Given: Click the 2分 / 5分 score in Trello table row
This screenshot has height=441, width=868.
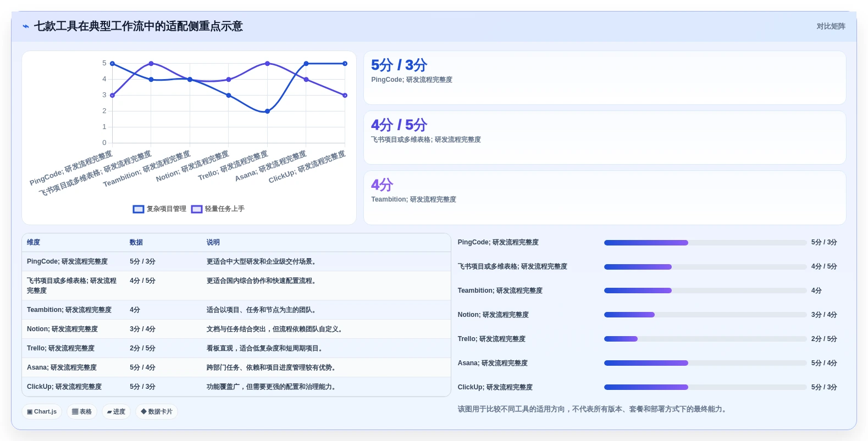Looking at the screenshot, I should pyautogui.click(x=142, y=349).
